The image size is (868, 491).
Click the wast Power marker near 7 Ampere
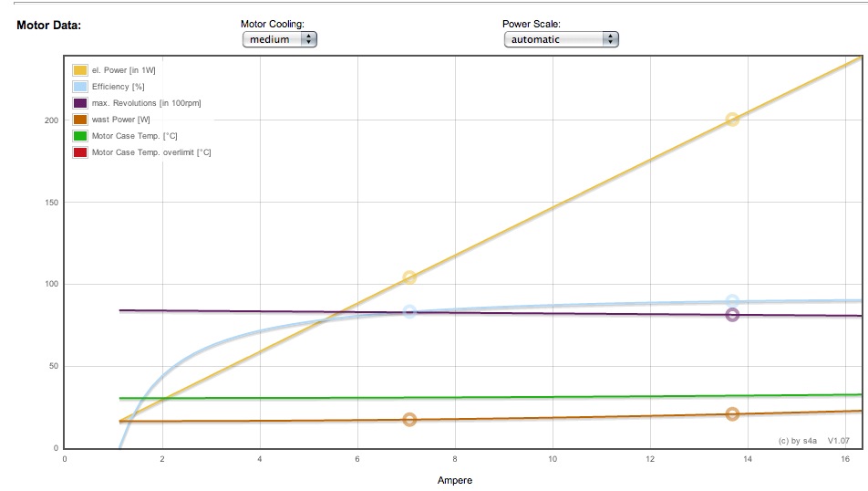tap(409, 420)
